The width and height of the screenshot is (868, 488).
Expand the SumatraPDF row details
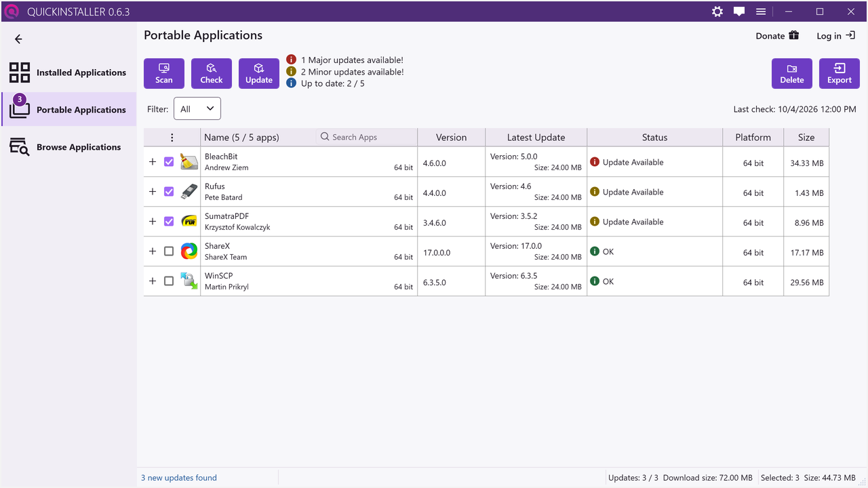(153, 222)
